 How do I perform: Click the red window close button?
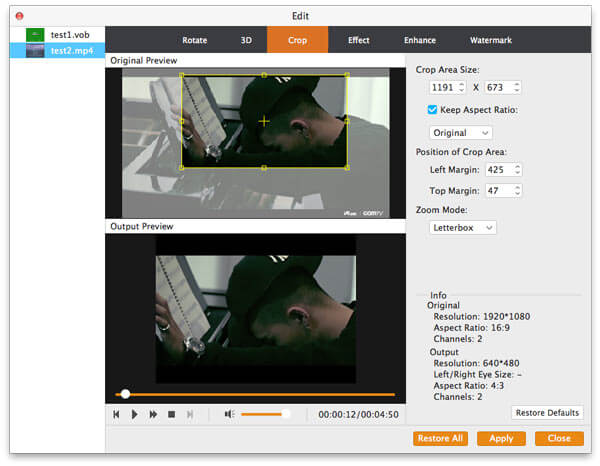pos(20,16)
